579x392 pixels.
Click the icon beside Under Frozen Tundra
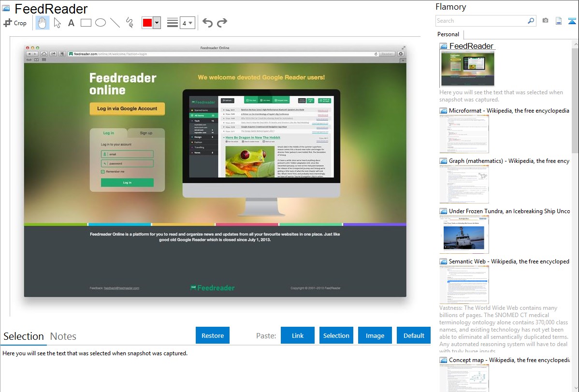444,211
